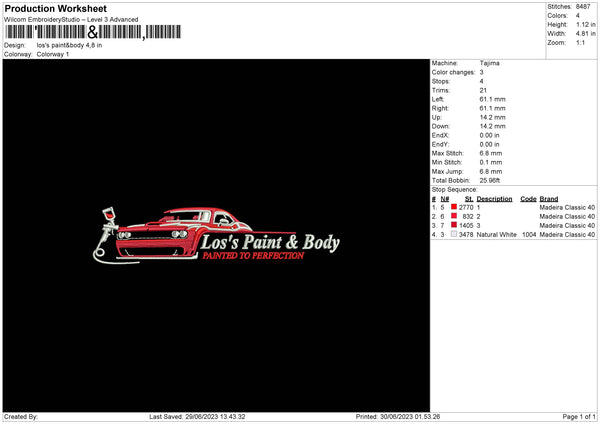Click the Width value 4.81 in
Screen dimensions: 600x424
click(585, 34)
